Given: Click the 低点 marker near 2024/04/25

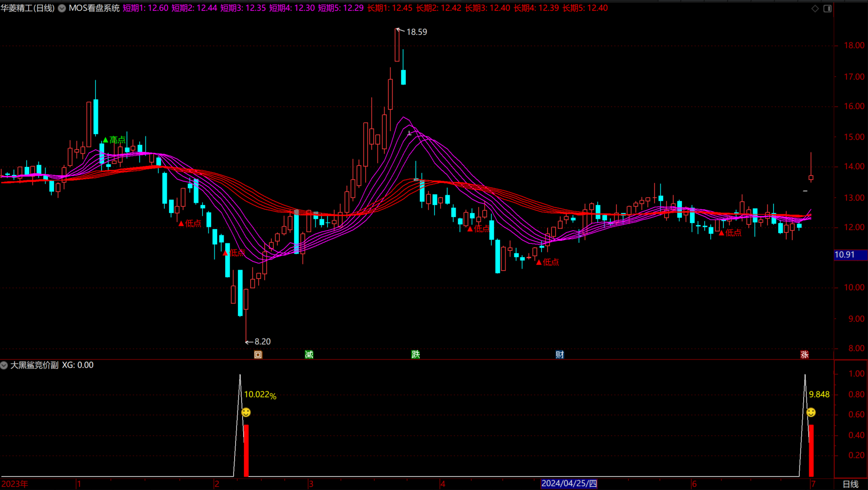Looking at the screenshot, I should pyautogui.click(x=547, y=262).
